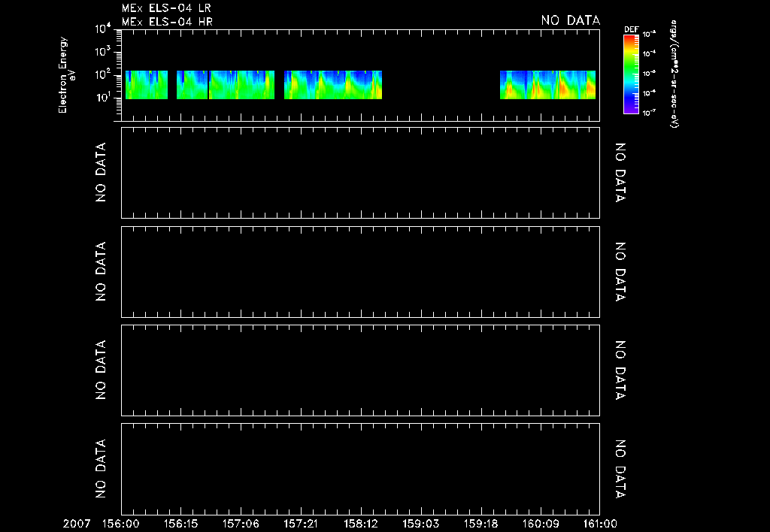Click the spectrogram data segment starting at 156:00

click(147, 85)
